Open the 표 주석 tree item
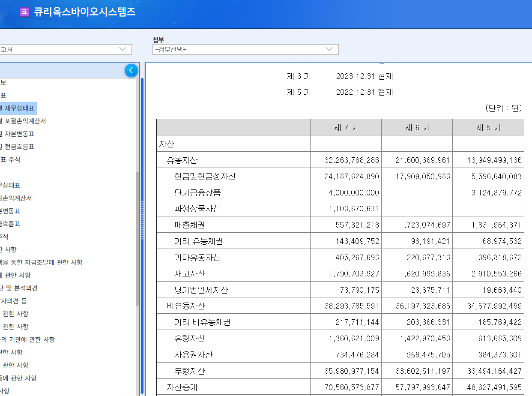The image size is (532, 396). click(x=10, y=159)
